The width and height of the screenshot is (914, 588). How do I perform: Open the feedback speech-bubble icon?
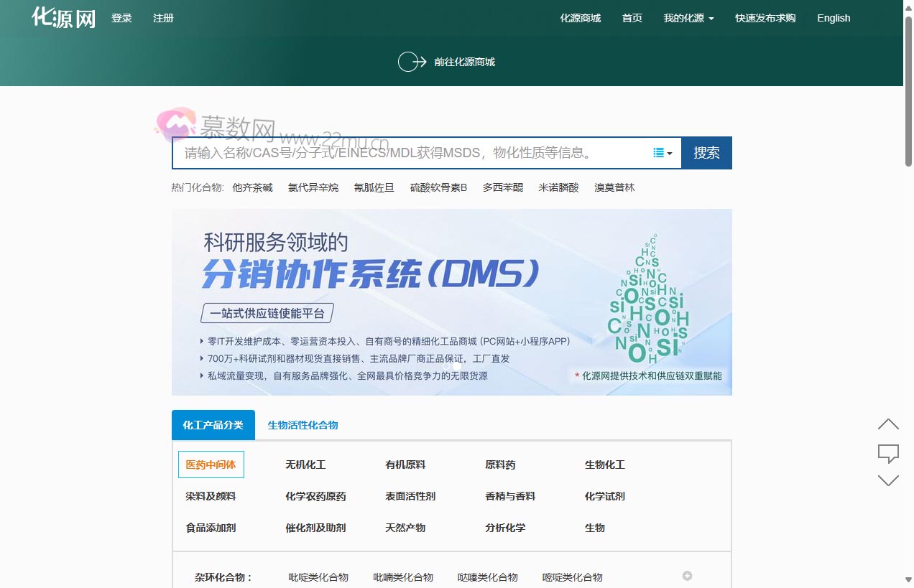(888, 452)
